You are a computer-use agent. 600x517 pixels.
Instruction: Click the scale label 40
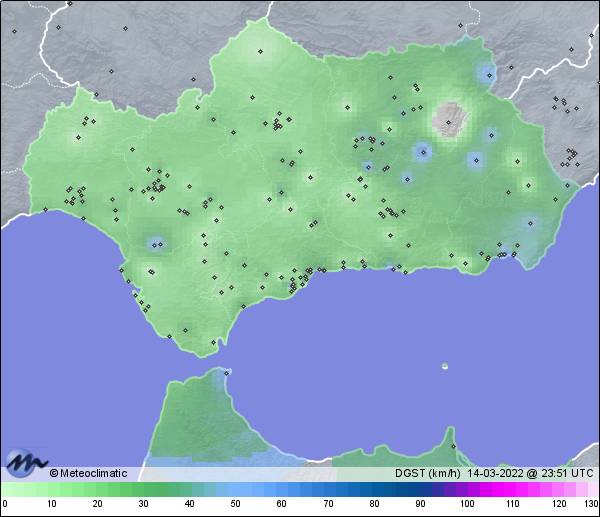(x=189, y=504)
